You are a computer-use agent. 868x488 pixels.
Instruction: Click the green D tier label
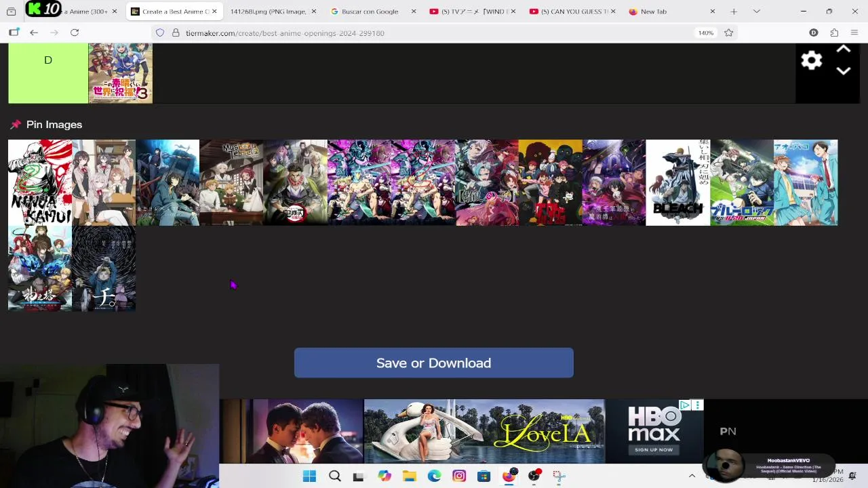pyautogui.click(x=48, y=73)
